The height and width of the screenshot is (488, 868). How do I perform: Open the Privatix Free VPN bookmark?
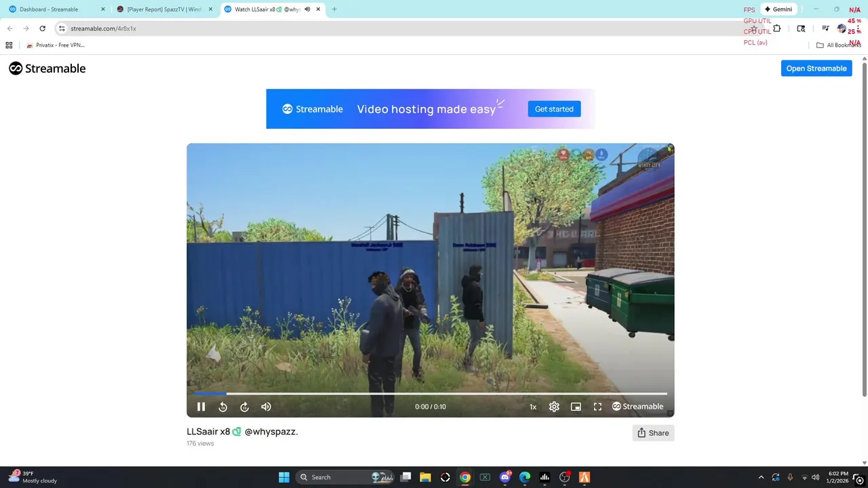(x=56, y=45)
